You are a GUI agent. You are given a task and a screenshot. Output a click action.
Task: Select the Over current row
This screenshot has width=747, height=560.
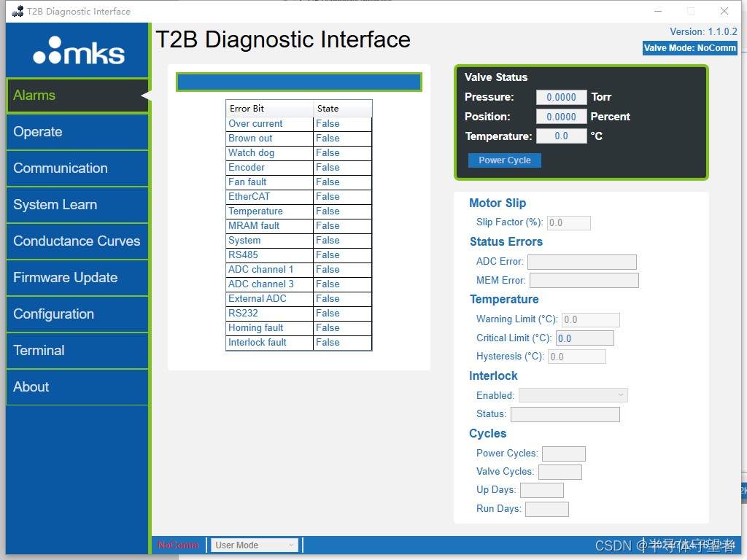tap(298, 124)
